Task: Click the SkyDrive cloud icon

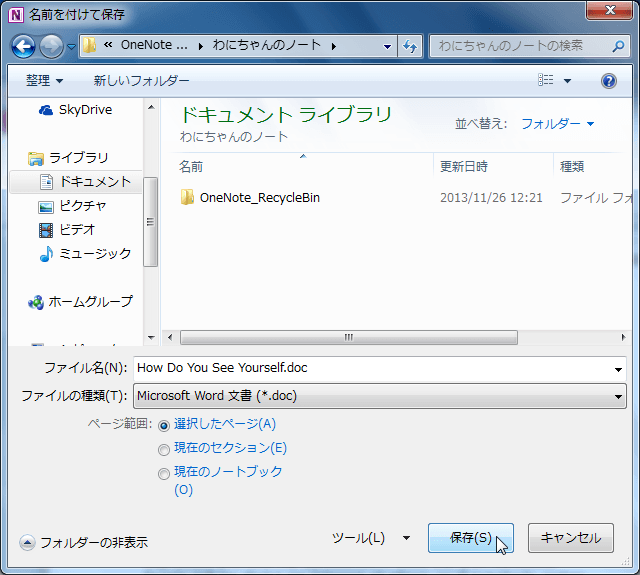Action: click(46, 110)
